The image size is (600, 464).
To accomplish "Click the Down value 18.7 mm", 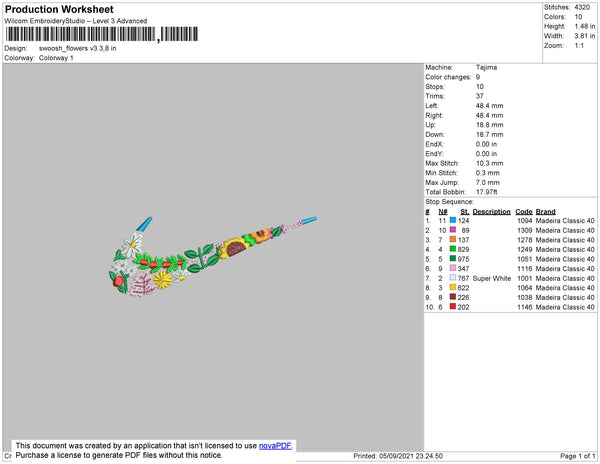I will [x=490, y=134].
